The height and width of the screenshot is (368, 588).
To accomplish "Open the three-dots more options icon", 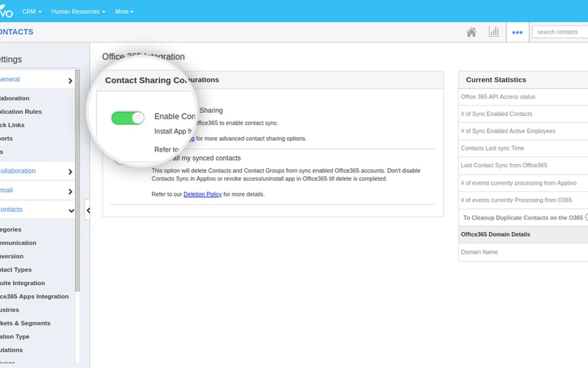I will (x=517, y=32).
